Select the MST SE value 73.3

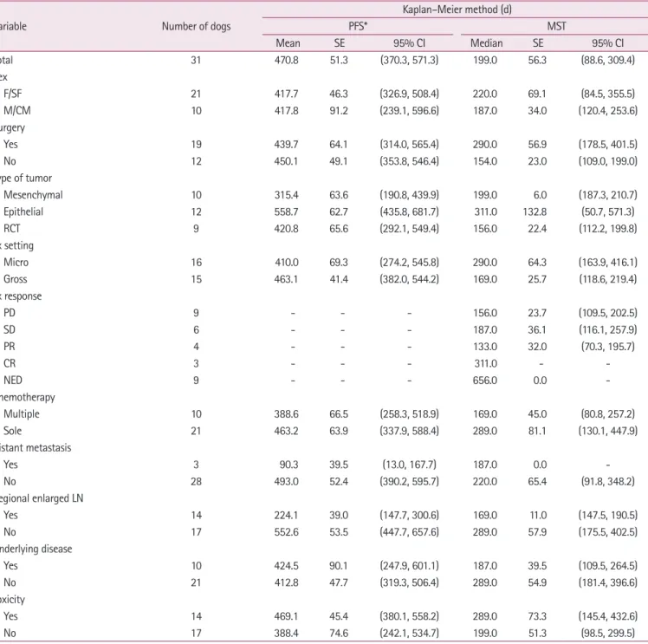tap(537, 616)
